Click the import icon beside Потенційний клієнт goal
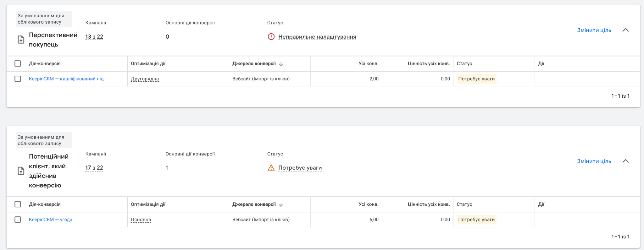The height and width of the screenshot is (250, 644). coord(21,171)
